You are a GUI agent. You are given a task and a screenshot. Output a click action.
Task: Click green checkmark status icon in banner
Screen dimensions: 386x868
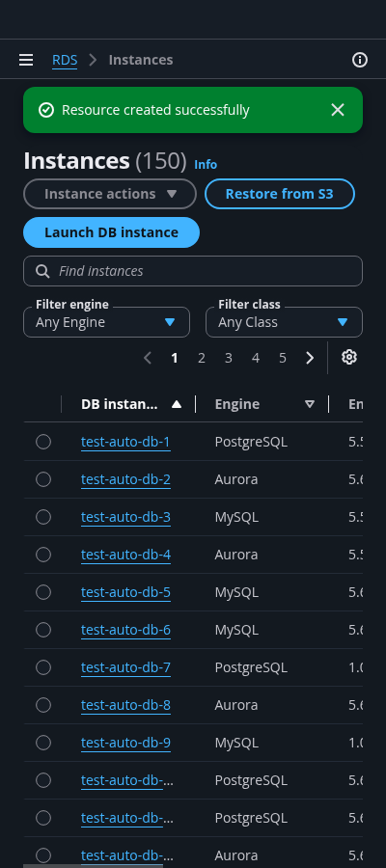pos(46,110)
